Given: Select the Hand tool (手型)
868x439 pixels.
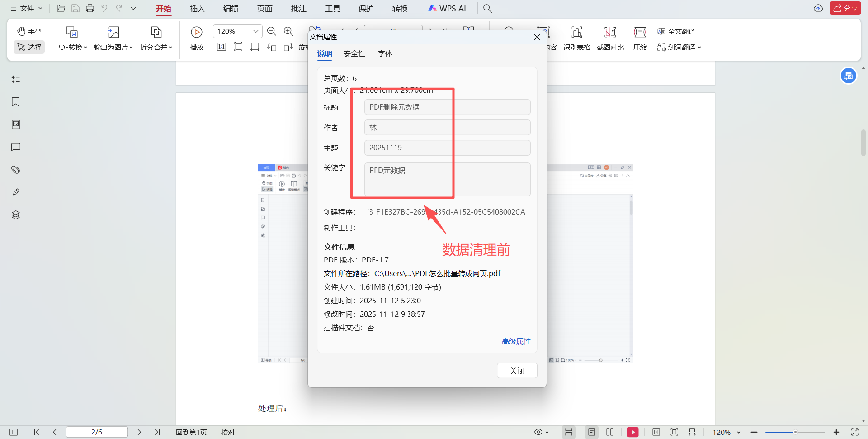Looking at the screenshot, I should coord(29,31).
